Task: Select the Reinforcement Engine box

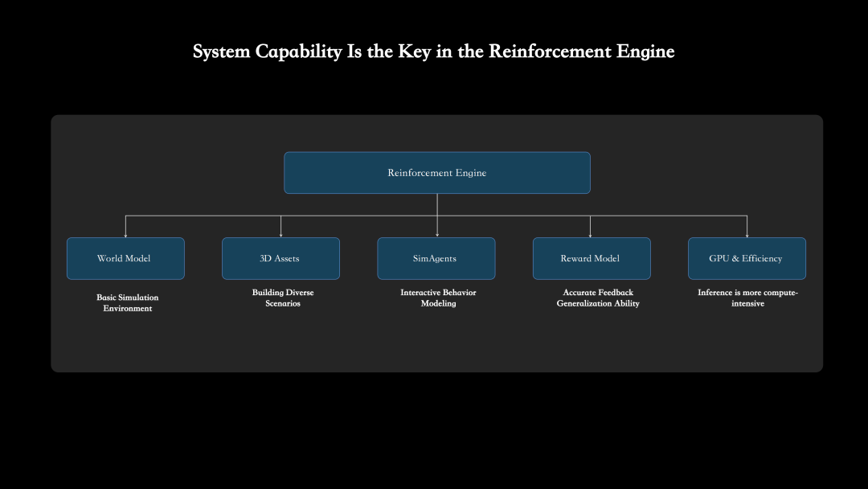Action: 436,173
